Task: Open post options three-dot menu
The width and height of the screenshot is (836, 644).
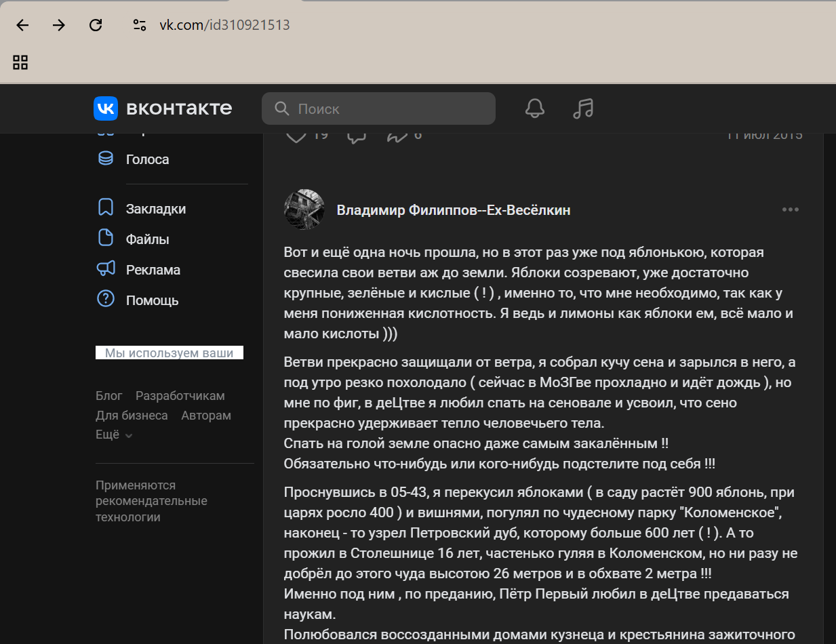Action: (x=791, y=209)
